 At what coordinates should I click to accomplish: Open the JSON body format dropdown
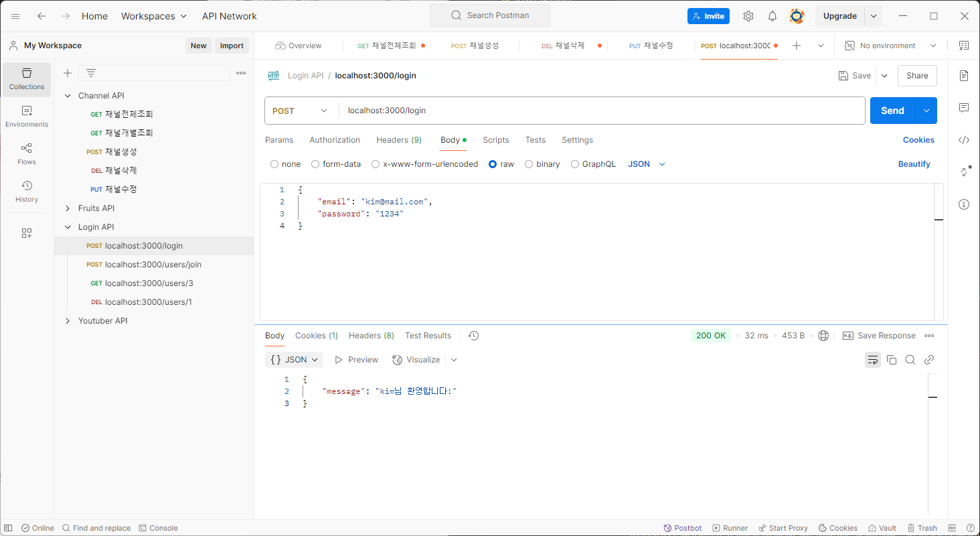pos(647,164)
